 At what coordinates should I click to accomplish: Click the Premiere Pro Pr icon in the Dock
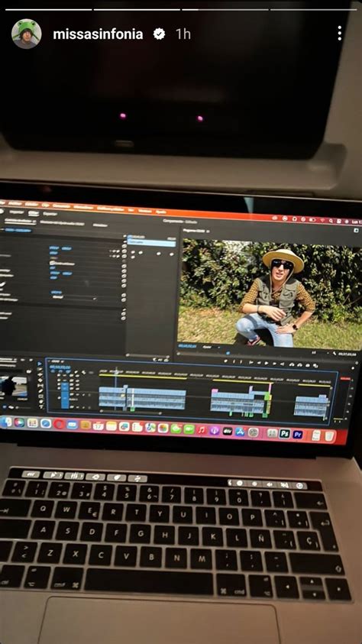[298, 434]
